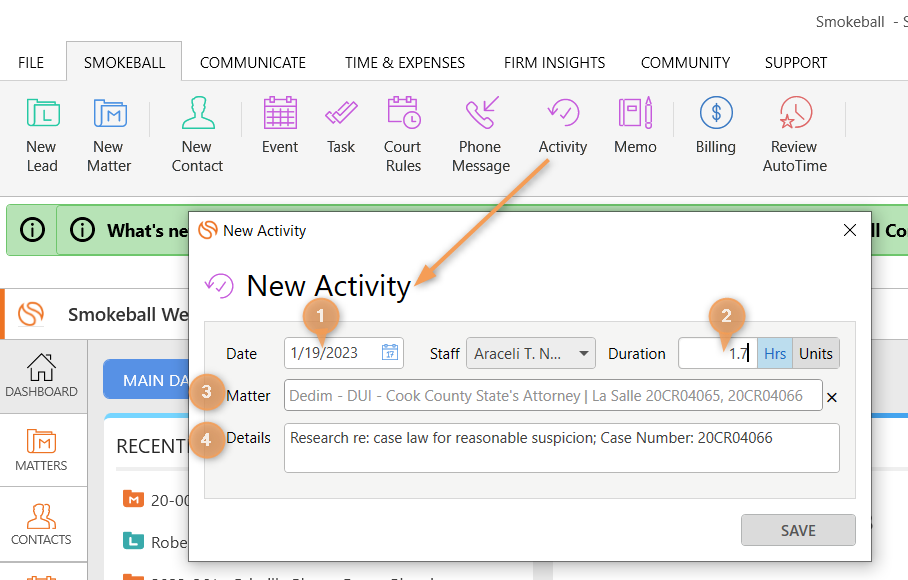Click the Activity ribbon icon
Viewport: 908px width, 580px height.
[x=563, y=126]
